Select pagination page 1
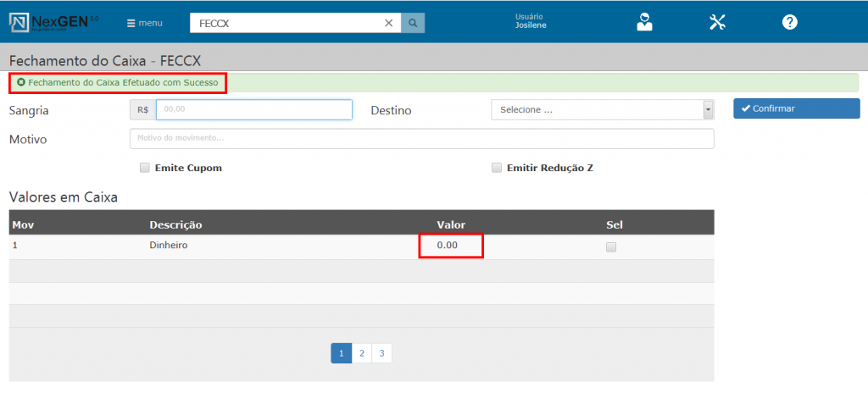 341,353
